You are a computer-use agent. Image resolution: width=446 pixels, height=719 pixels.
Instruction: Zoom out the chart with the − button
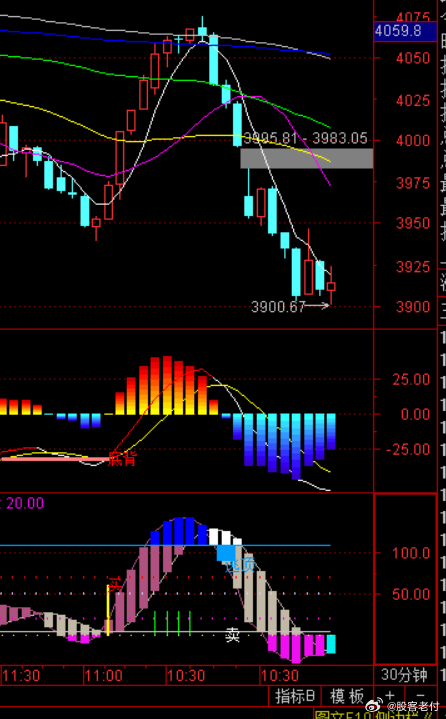point(420,696)
